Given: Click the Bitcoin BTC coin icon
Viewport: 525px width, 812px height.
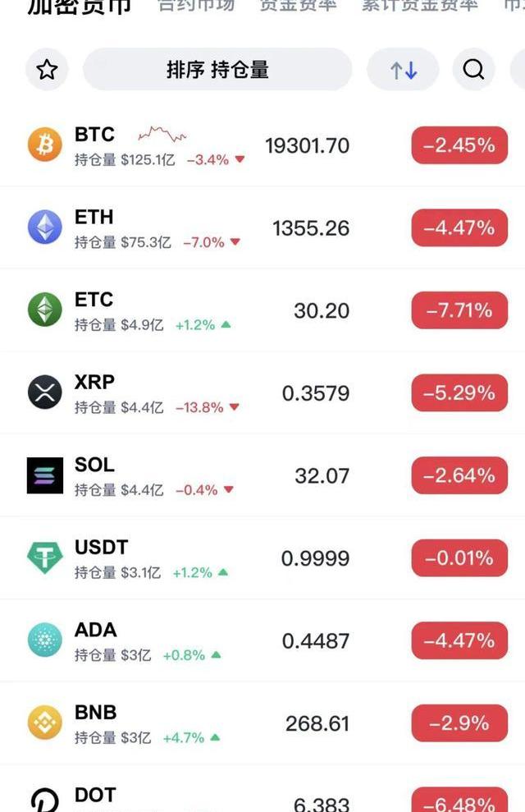Looking at the screenshot, I should (45, 145).
